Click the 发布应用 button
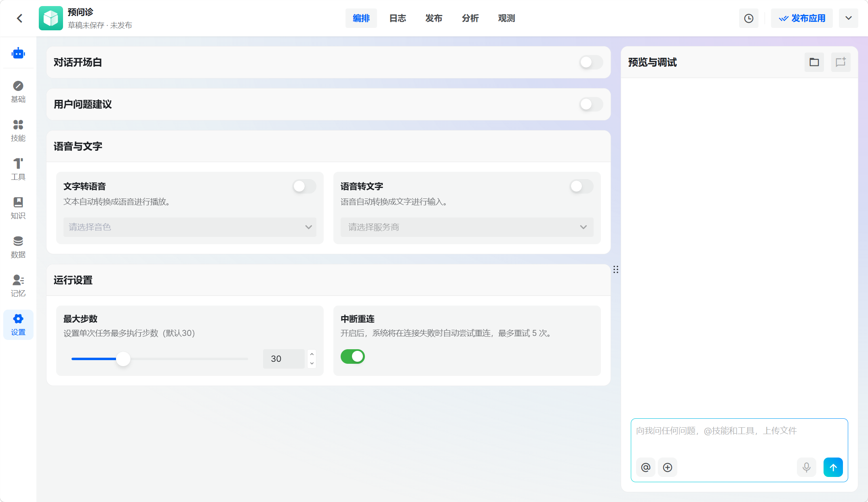The width and height of the screenshot is (868, 502). [802, 18]
